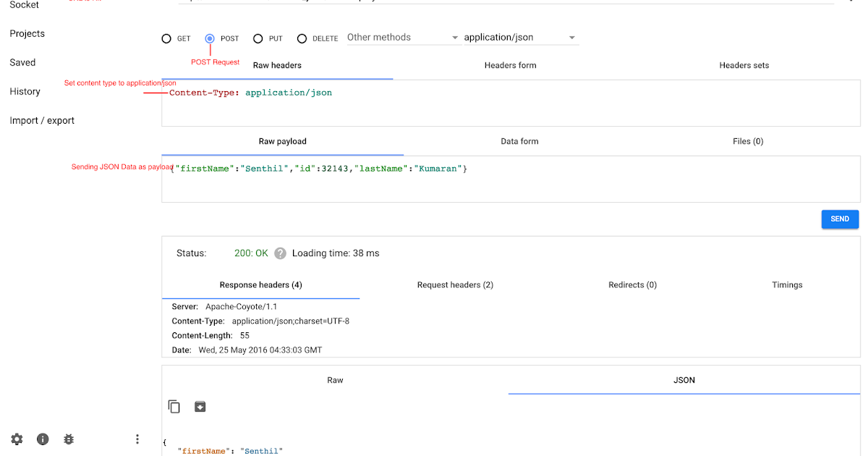Click the info about icon
The image size is (868, 456).
point(43,439)
